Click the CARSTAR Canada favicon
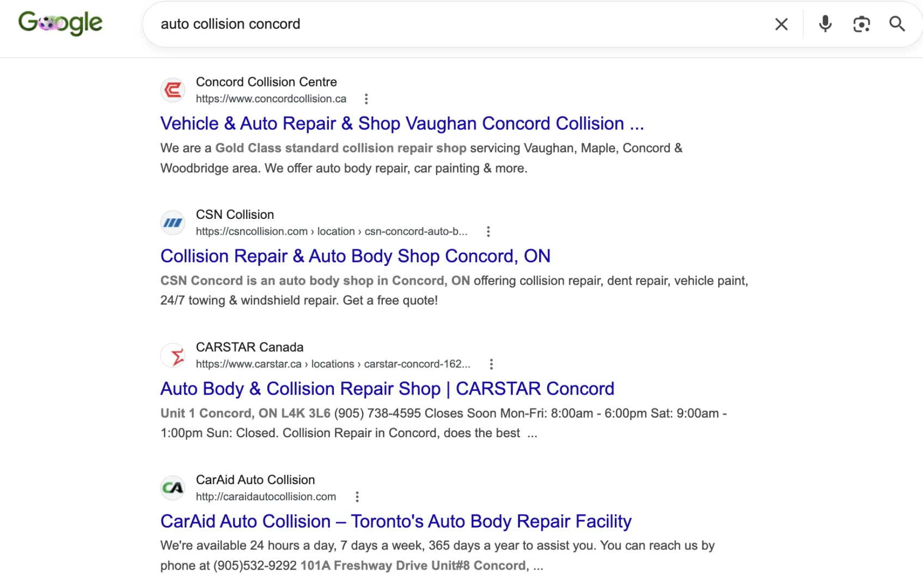923x588 pixels. (173, 356)
